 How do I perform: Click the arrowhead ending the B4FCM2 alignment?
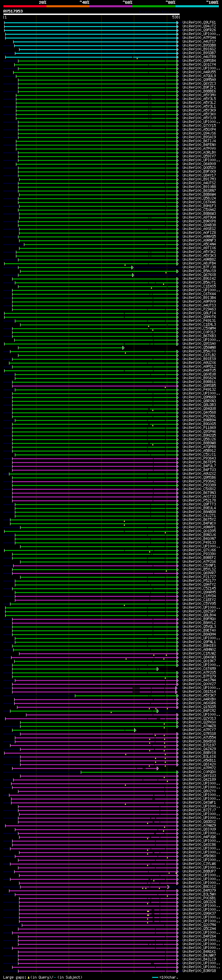click(x=157, y=711)
